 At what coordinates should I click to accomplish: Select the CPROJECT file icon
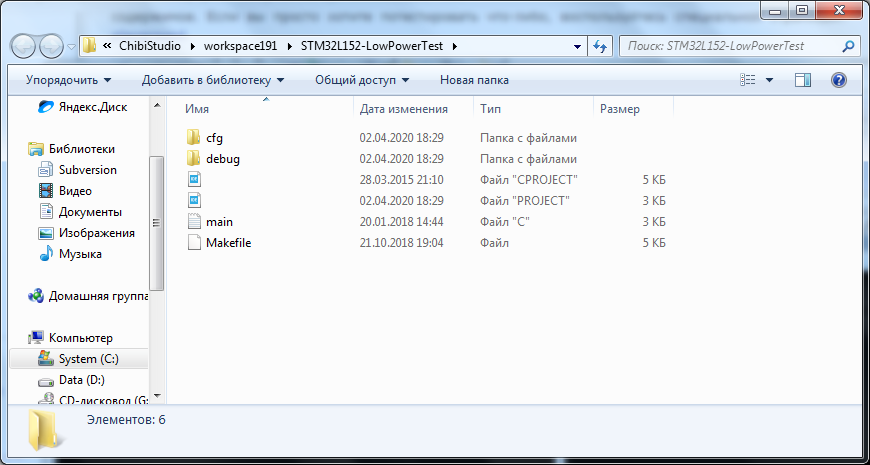pyautogui.click(x=194, y=180)
